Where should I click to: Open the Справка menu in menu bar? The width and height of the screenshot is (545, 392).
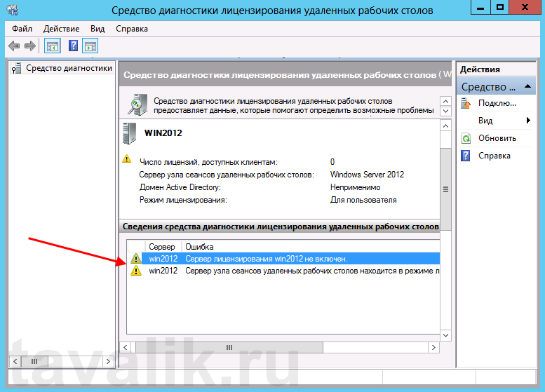point(131,29)
